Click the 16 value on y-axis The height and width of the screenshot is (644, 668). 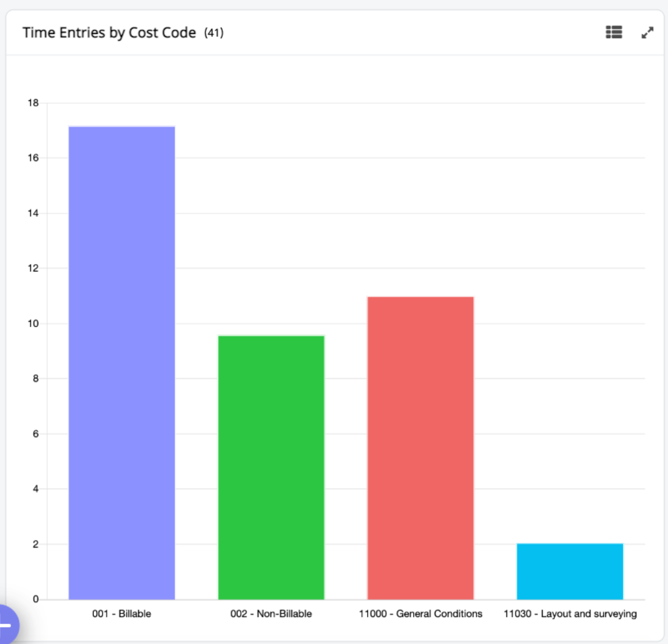33,158
